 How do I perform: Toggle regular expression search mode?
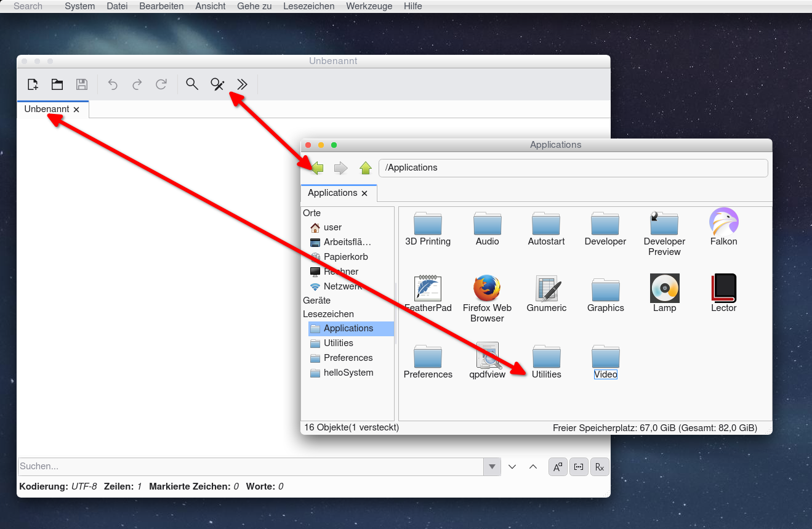pos(600,466)
